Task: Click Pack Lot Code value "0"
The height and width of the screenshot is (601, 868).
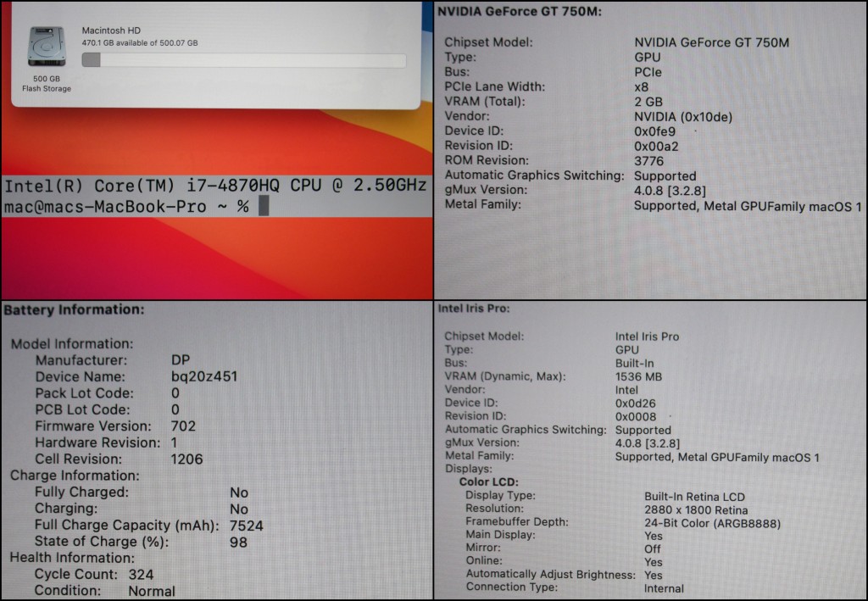Action: (x=175, y=393)
